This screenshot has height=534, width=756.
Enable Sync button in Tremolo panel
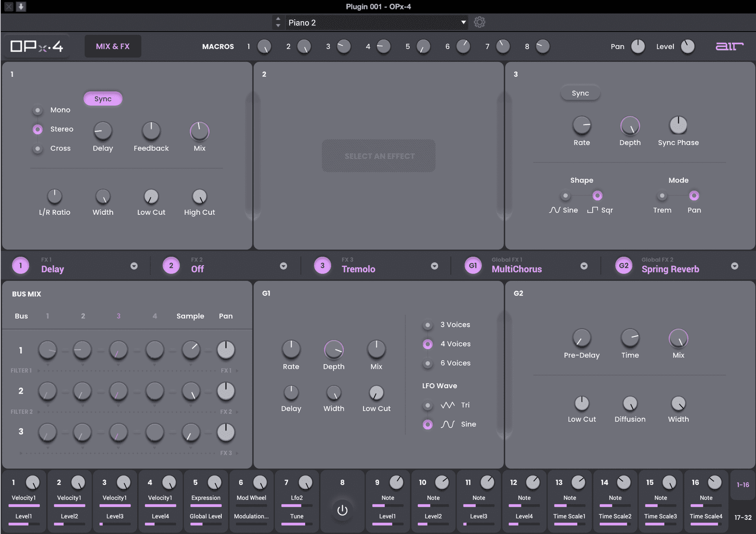click(x=580, y=93)
